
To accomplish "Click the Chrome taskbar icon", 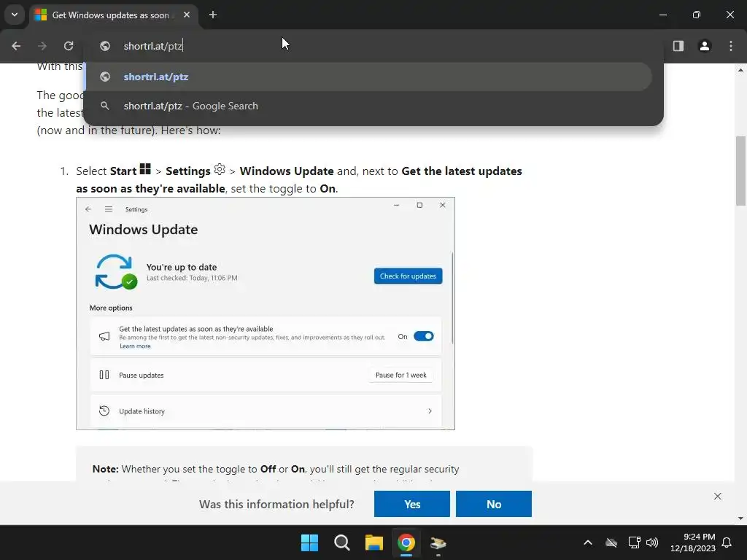I will pyautogui.click(x=406, y=542).
